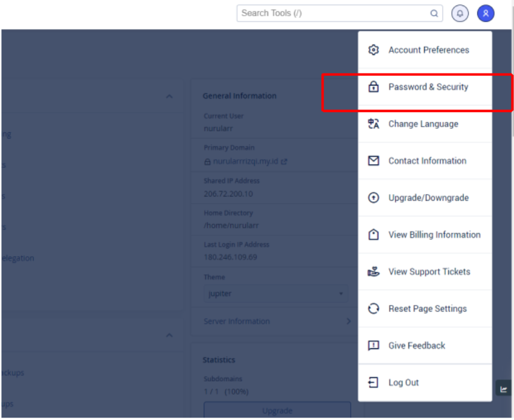Click the Current User value nurularr
The image size is (514, 420).
pos(218,128)
